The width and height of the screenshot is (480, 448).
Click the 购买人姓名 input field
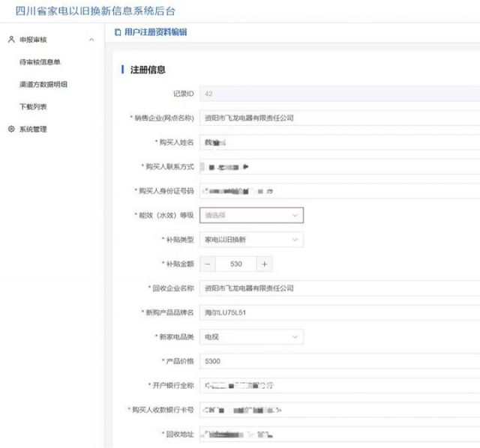coord(337,142)
